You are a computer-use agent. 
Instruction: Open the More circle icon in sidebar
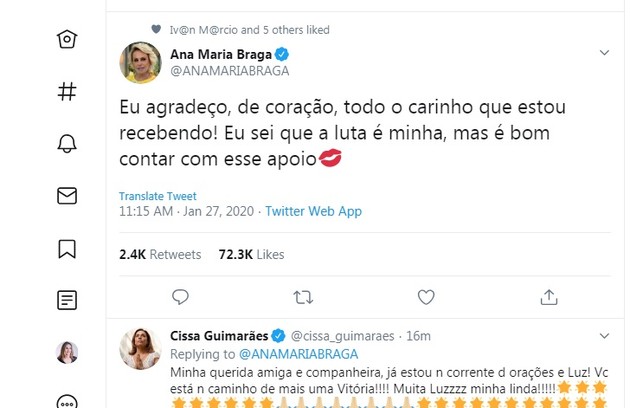(67, 401)
